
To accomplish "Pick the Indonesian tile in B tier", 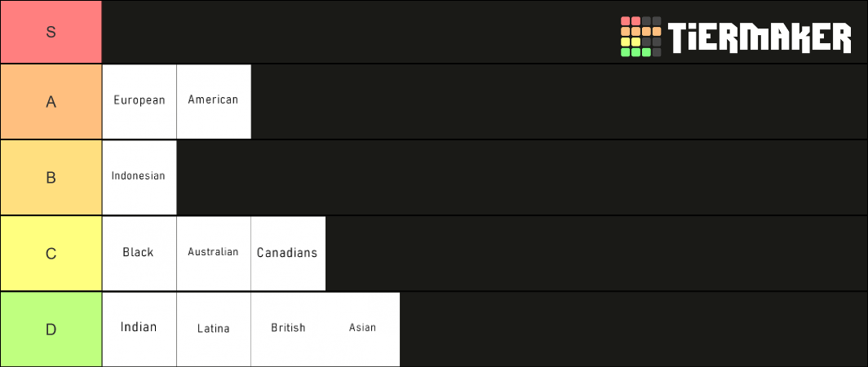I will [x=139, y=177].
